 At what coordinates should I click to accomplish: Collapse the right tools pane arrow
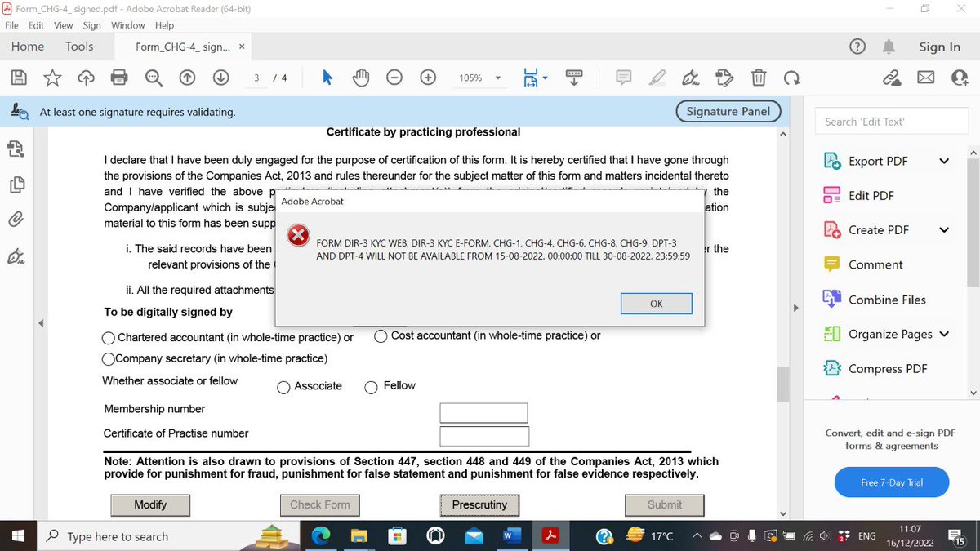coord(796,308)
